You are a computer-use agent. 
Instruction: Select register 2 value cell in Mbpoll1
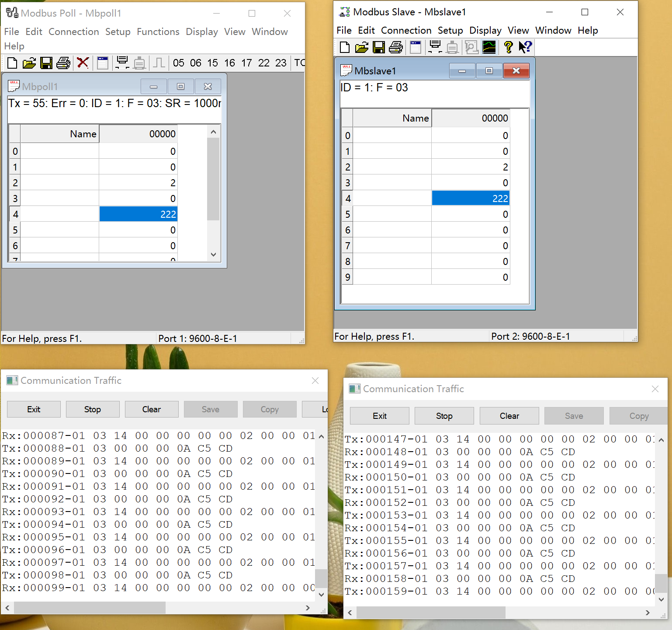(x=138, y=182)
